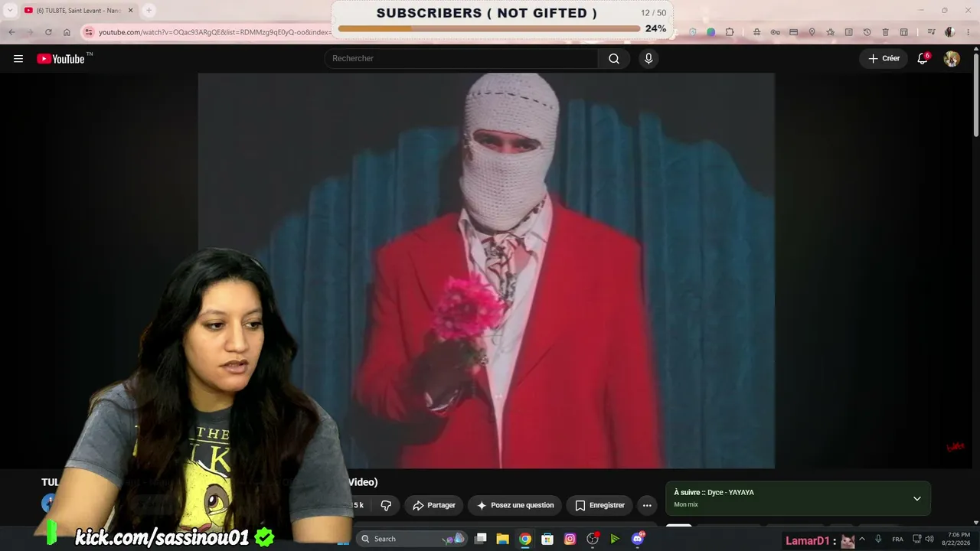
Task: Click the video player area
Action: point(486,270)
